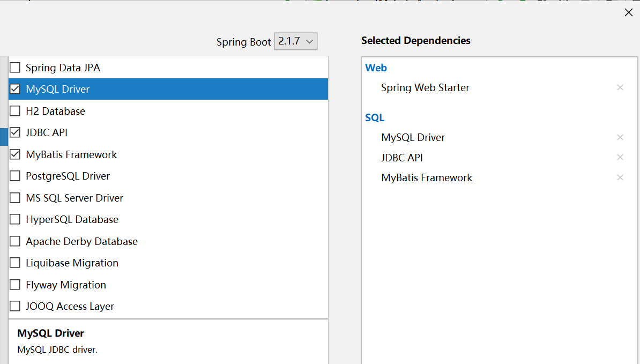Image resolution: width=640 pixels, height=364 pixels.
Task: Remove MySQL Driver from selected dependencies
Action: point(620,137)
